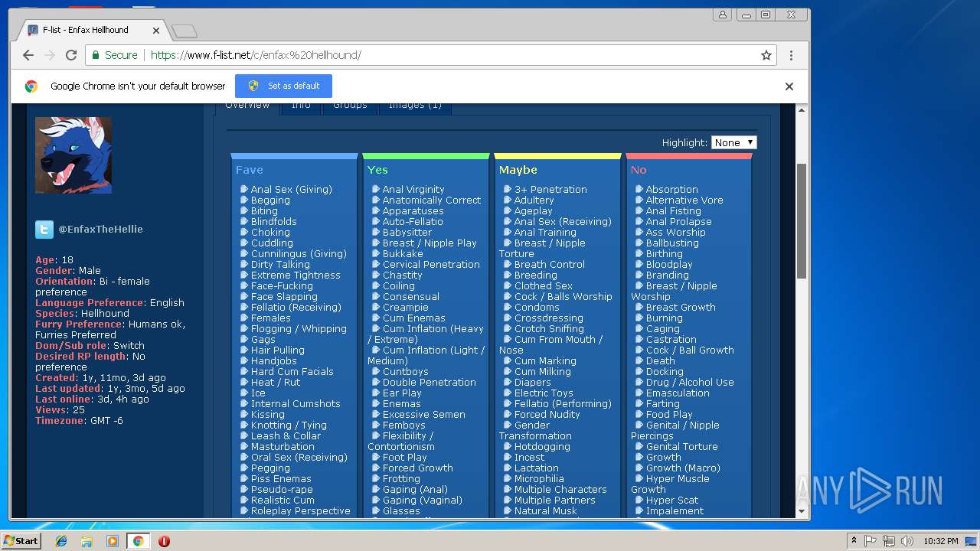Open the Windows Start menu
The height and width of the screenshot is (551, 980).
(x=21, y=540)
